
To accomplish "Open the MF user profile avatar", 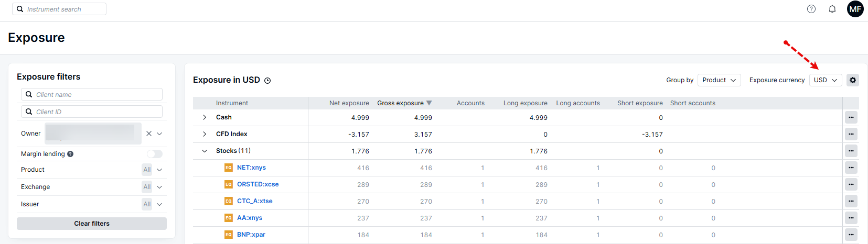I will tap(855, 9).
